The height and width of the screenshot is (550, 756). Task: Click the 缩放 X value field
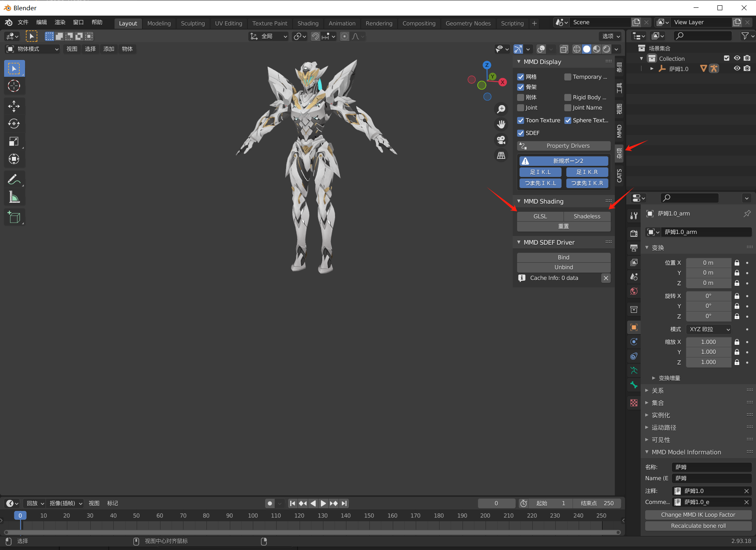tap(708, 342)
